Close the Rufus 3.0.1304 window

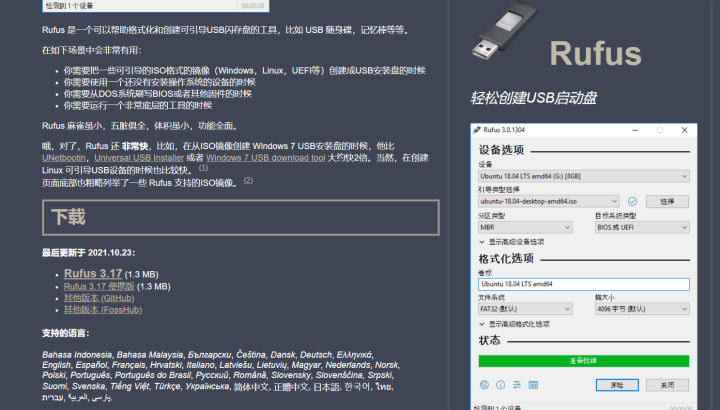coord(685,130)
